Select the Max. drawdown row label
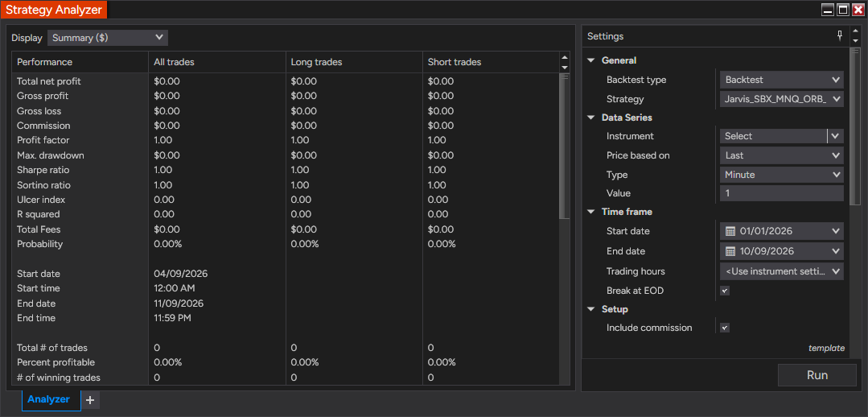This screenshot has width=868, height=417. click(x=51, y=155)
